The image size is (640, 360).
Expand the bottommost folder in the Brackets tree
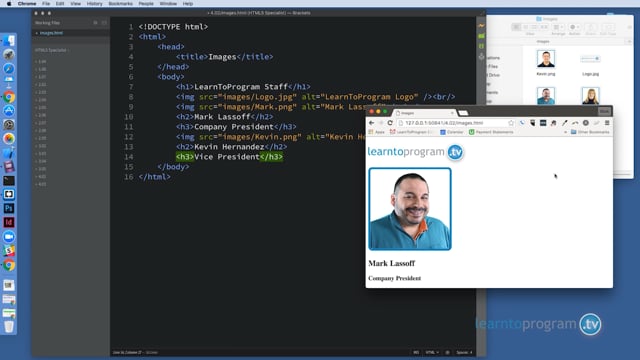(41, 184)
